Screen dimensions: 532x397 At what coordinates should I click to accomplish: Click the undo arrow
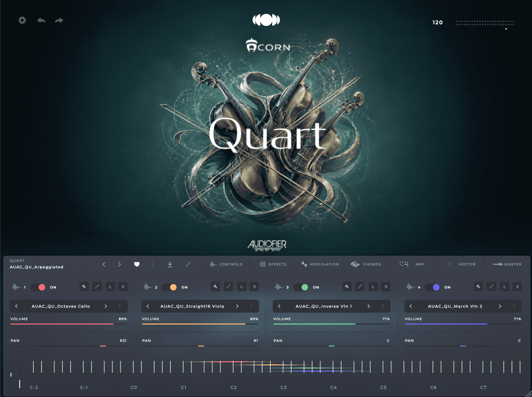point(41,20)
